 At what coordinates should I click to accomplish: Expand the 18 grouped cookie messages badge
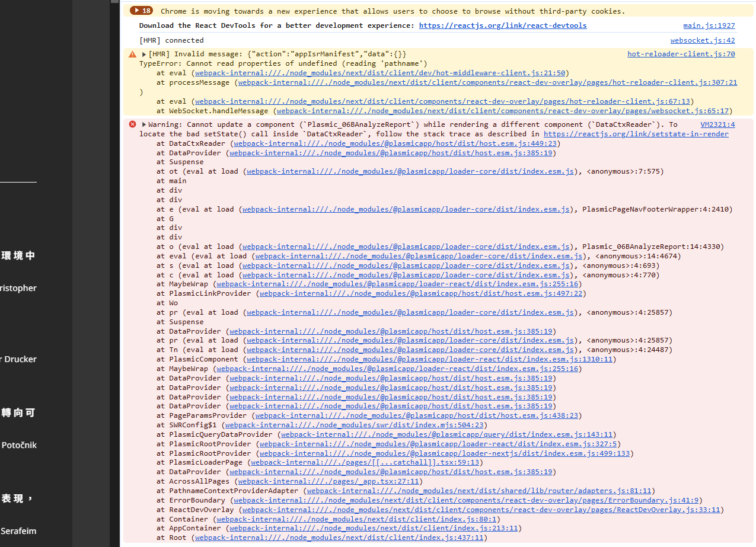click(x=141, y=11)
